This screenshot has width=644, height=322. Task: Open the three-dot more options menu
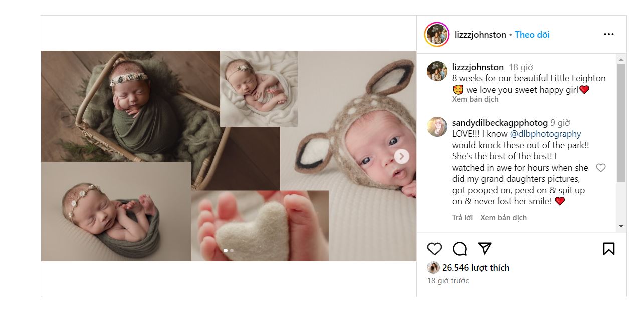pos(608,35)
